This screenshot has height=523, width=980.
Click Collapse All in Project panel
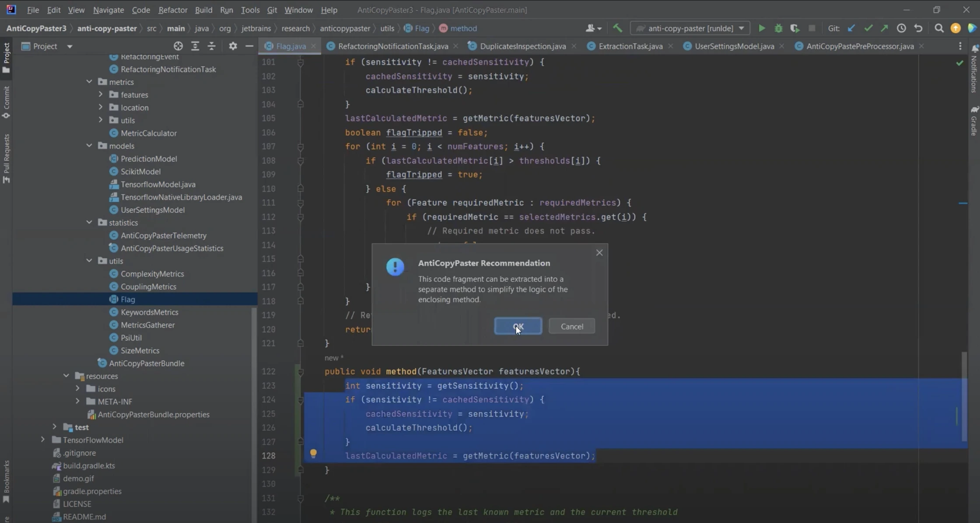pyautogui.click(x=212, y=46)
